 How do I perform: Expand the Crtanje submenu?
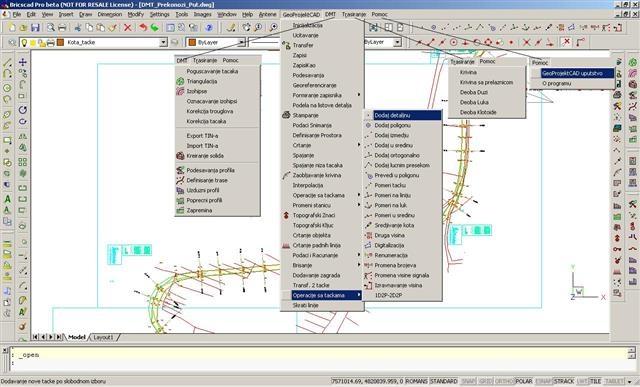(322, 145)
